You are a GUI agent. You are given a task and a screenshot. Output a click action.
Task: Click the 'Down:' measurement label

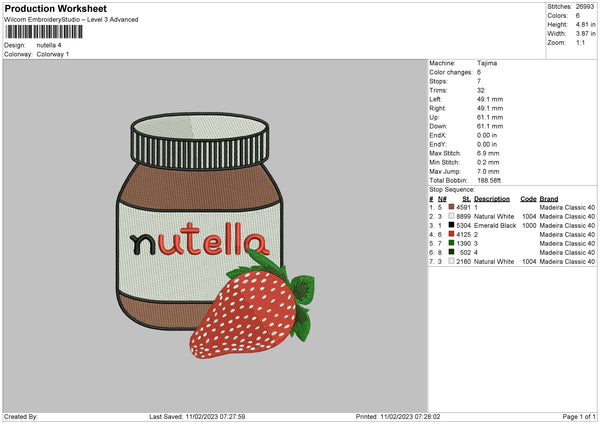pyautogui.click(x=438, y=126)
